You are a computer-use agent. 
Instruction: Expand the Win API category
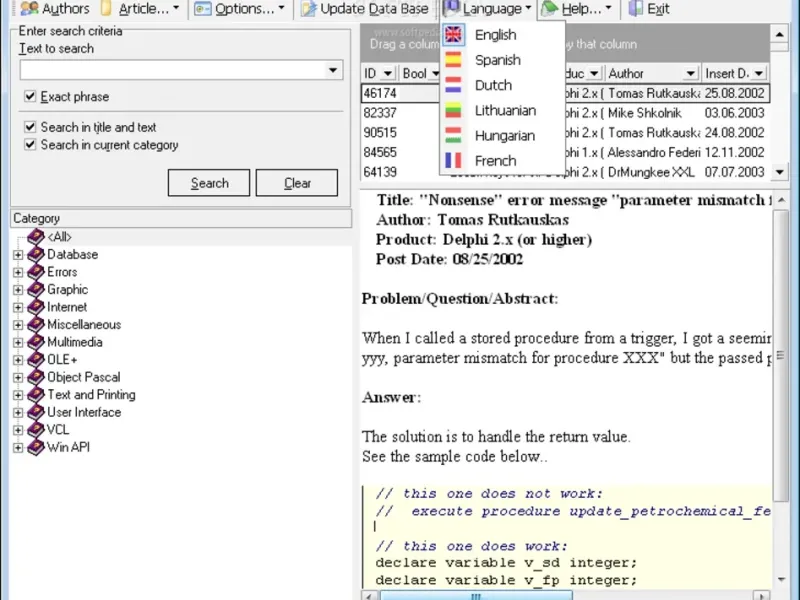(x=18, y=447)
